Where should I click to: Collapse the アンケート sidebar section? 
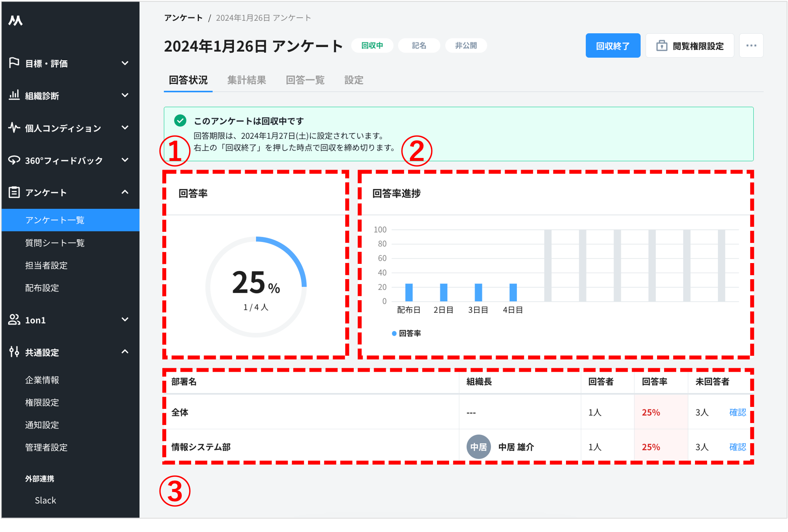click(125, 192)
